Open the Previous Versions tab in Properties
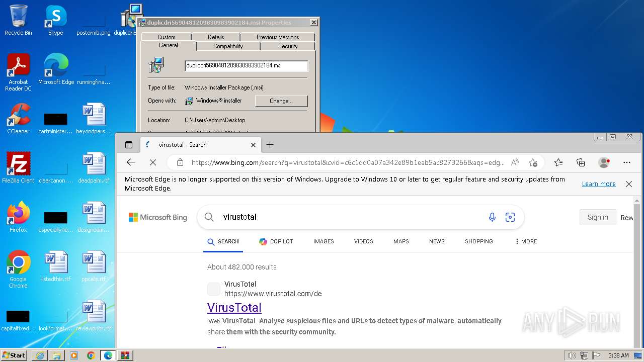Viewport: 644px width, 362px height. (x=278, y=37)
